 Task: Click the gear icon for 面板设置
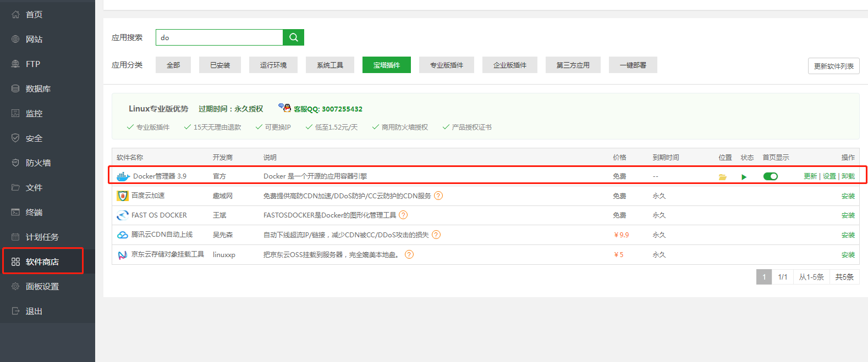coord(15,286)
